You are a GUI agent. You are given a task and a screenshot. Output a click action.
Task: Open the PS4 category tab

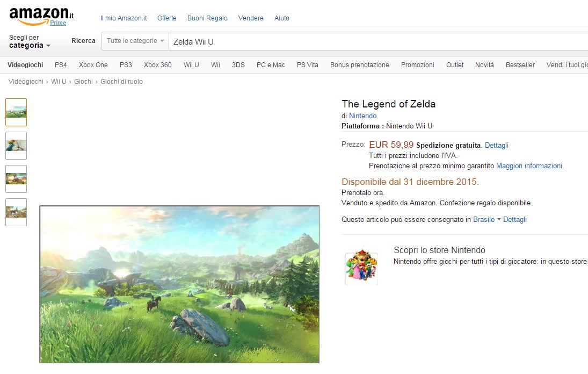(61, 65)
